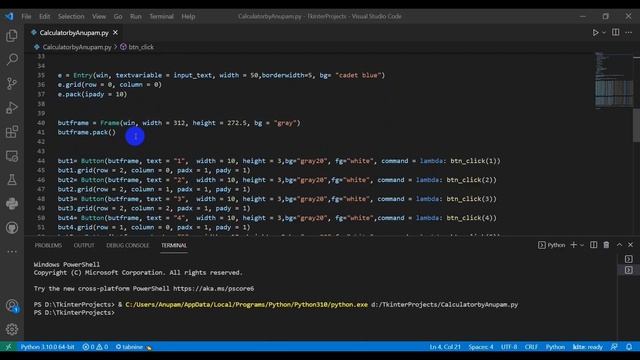Click Ln 4, Col 21 cursor position
The image size is (640, 360).
pos(445,347)
